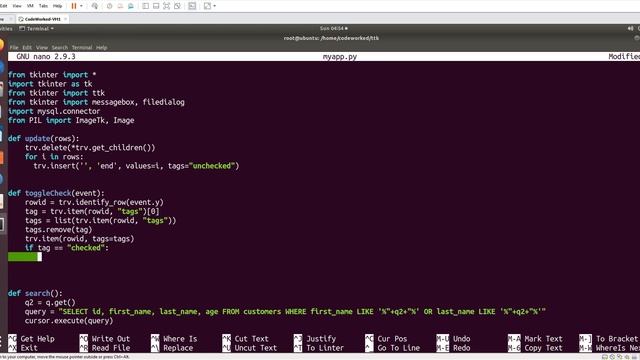Open VMware View menu
Viewport: 640px width, 360px height.
17,6
